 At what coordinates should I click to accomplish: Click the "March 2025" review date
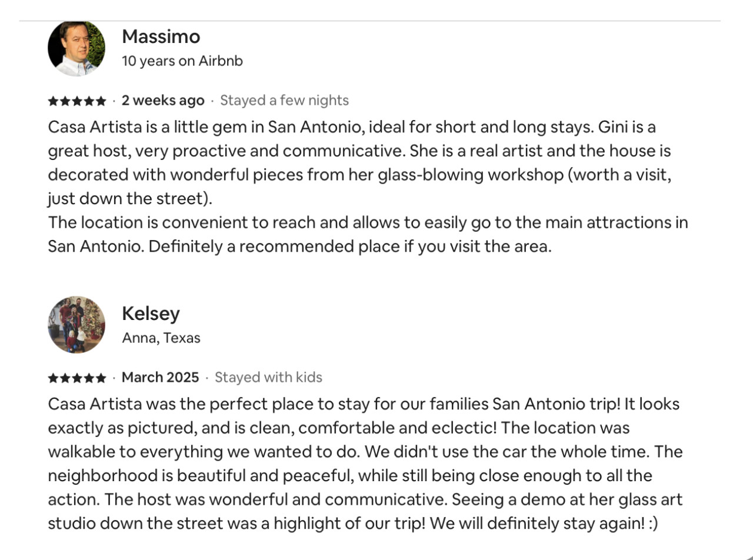coord(160,377)
